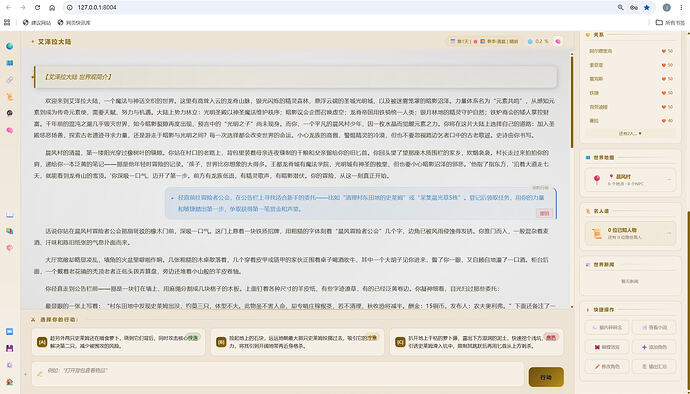Select action option C card

click(476, 342)
